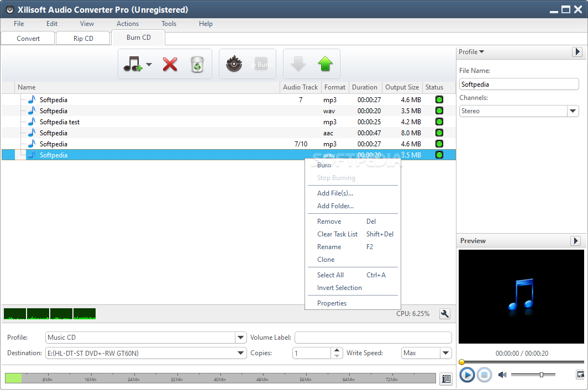Click the stop button in preview
The height and width of the screenshot is (390, 588).
point(484,375)
